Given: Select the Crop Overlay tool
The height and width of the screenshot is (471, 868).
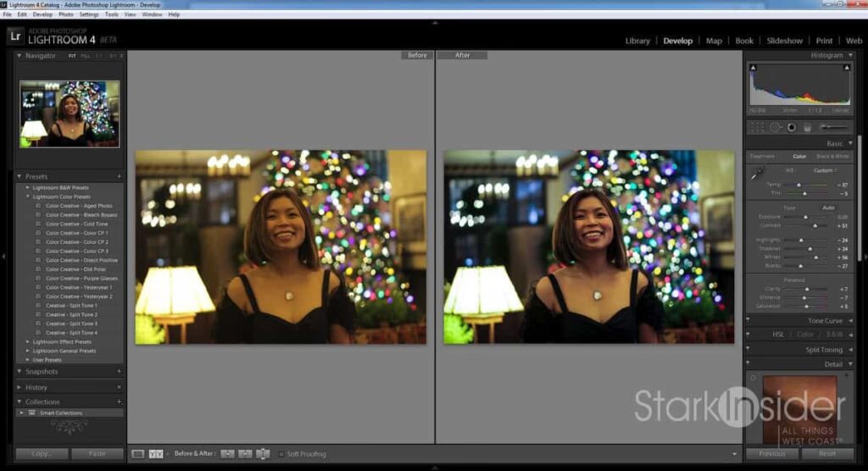Looking at the screenshot, I should (x=757, y=127).
